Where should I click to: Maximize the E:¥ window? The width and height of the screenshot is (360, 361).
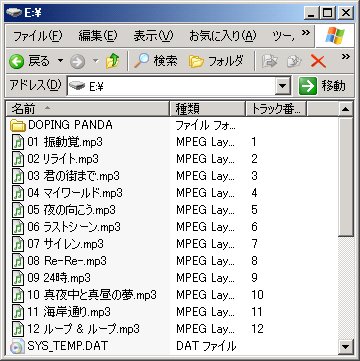[328, 13]
